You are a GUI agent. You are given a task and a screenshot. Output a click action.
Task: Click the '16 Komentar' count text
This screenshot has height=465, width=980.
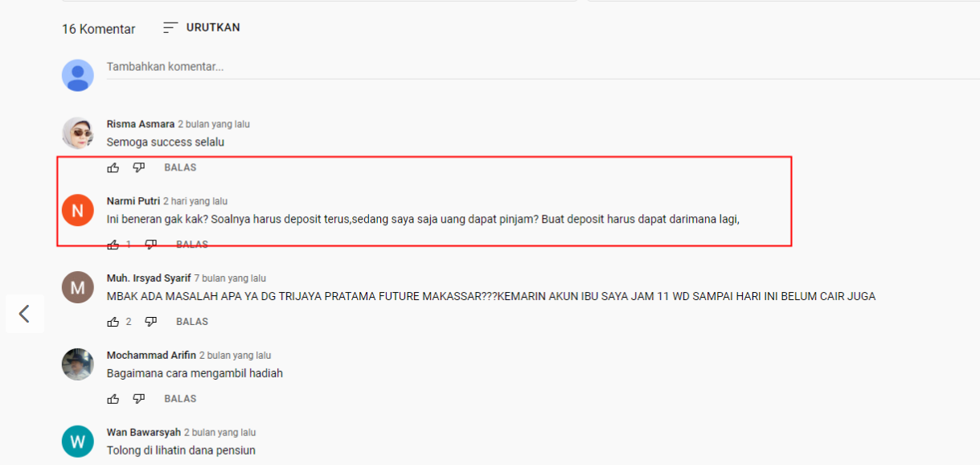pyautogui.click(x=99, y=29)
